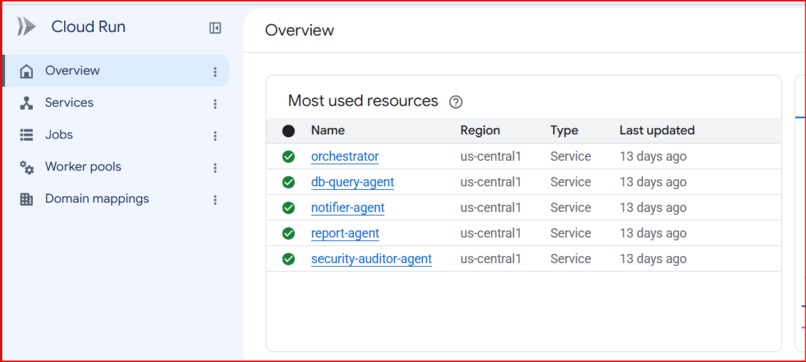Image resolution: width=806 pixels, height=362 pixels.
Task: Click the green check status for report-agent
Action: (288, 233)
